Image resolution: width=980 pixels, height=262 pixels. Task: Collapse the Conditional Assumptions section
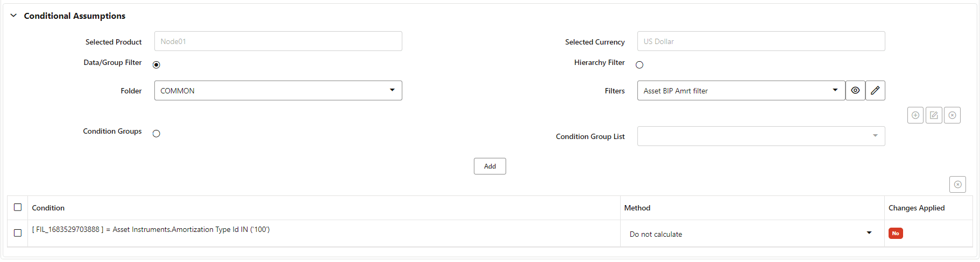tap(13, 16)
